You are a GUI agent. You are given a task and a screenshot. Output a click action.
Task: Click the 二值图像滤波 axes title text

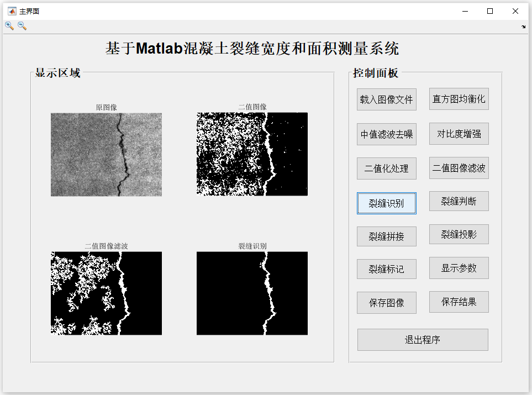[106, 246]
